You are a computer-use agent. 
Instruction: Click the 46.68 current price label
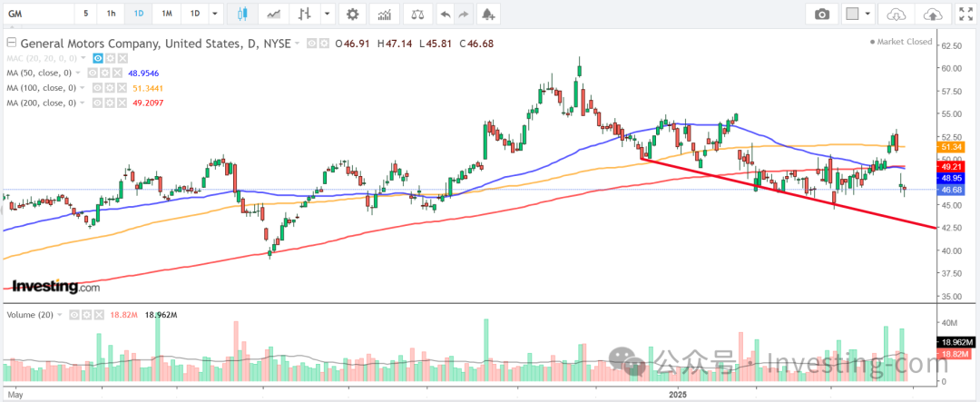click(949, 190)
